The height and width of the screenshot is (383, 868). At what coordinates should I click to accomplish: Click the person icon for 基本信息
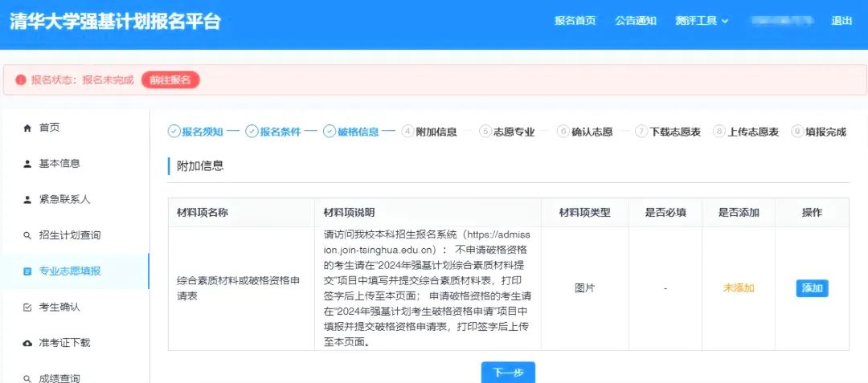point(27,164)
